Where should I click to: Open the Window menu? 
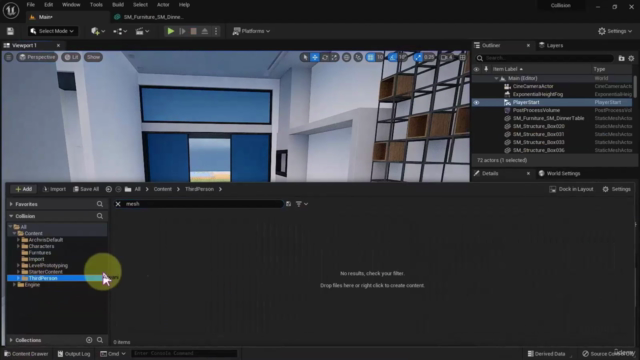[71, 5]
